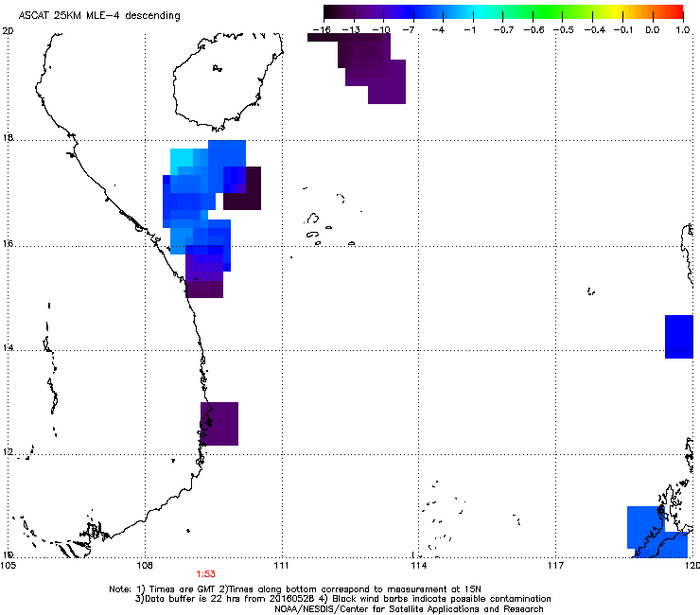Screen dimensions: 700x615
Task: Click the '-0.1' color scale label
Action: tap(623, 30)
